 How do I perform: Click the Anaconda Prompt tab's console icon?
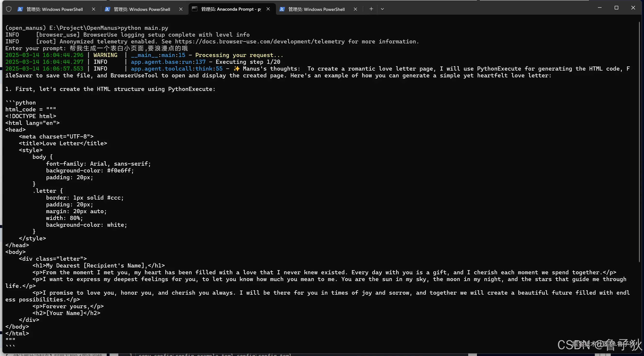point(194,9)
